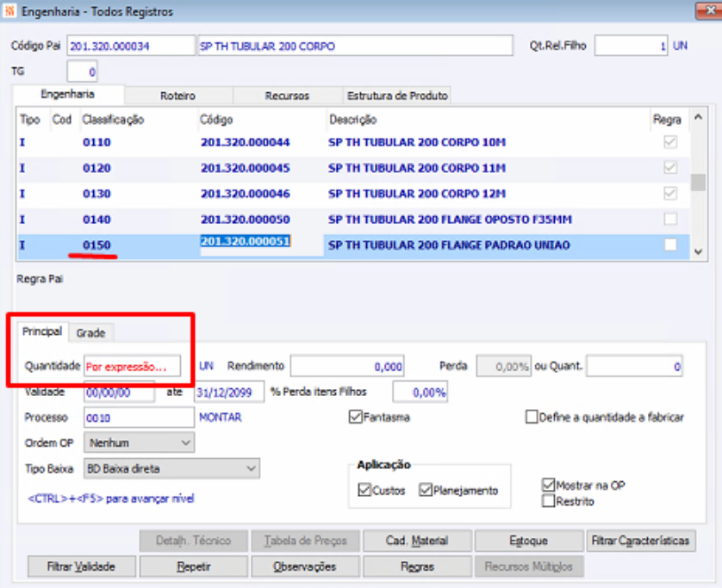Toggle the Planejamento checkbox
This screenshot has width=722, height=588.
425,490
